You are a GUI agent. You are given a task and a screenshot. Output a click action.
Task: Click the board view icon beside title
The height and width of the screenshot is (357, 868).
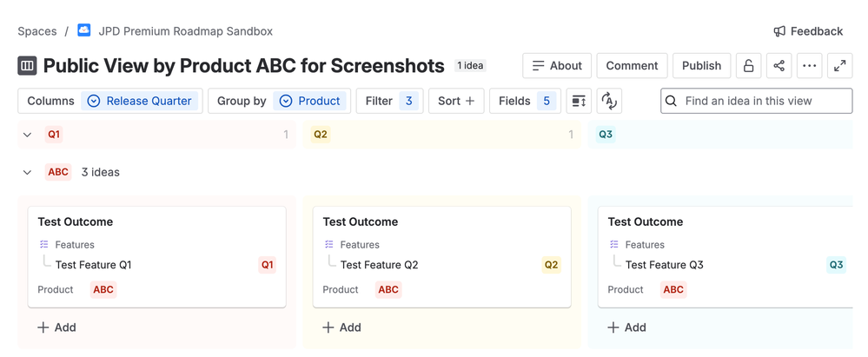pos(27,66)
